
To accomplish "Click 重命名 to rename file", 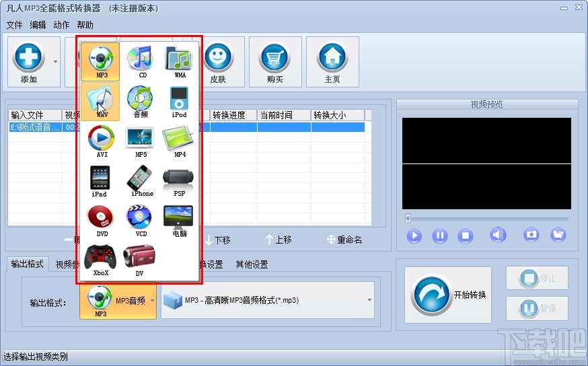I will [344, 240].
